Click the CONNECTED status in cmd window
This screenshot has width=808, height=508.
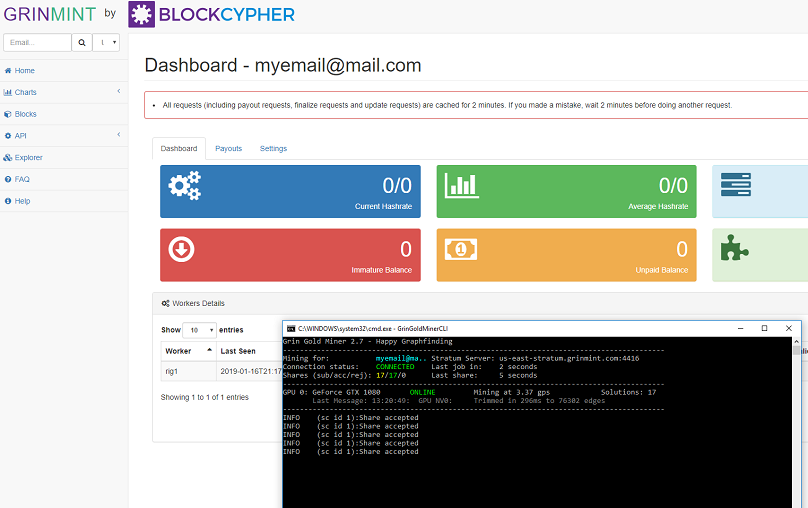pos(395,367)
